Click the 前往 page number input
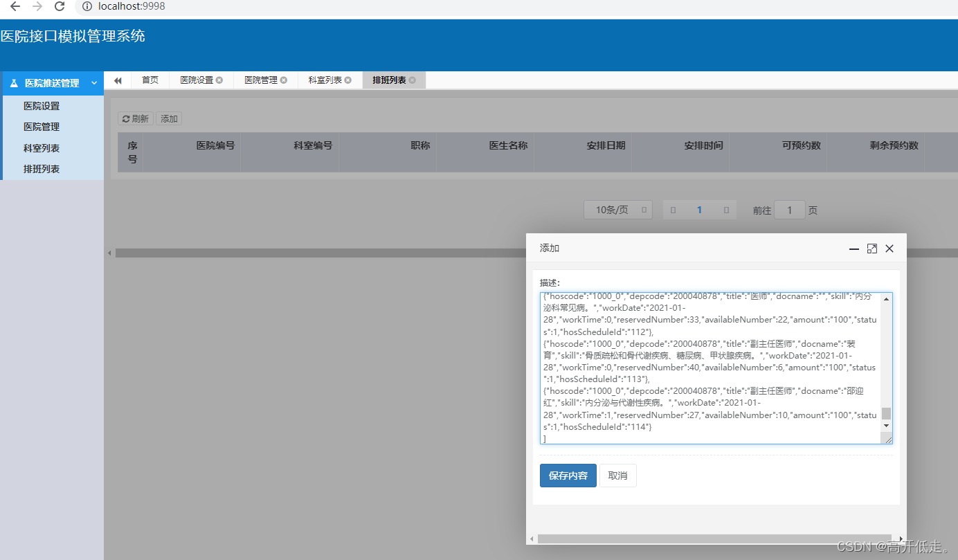This screenshot has height=560, width=958. pyautogui.click(x=789, y=210)
